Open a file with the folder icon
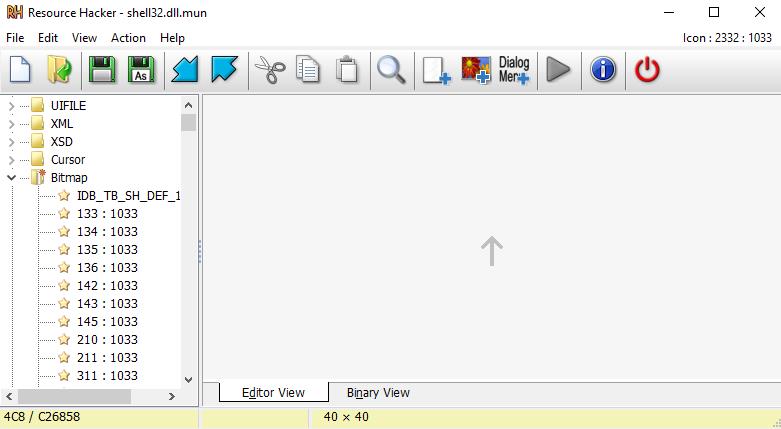This screenshot has height=429, width=781. click(x=59, y=70)
